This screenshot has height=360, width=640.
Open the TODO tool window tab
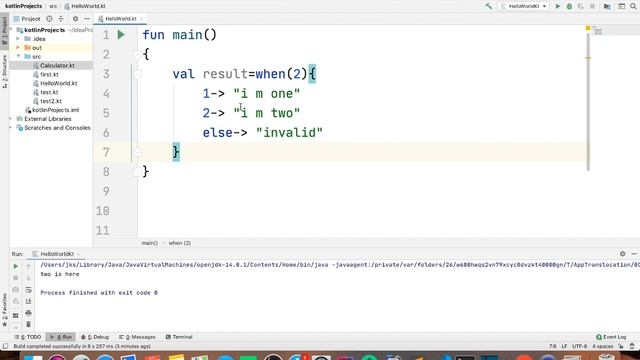28,337
